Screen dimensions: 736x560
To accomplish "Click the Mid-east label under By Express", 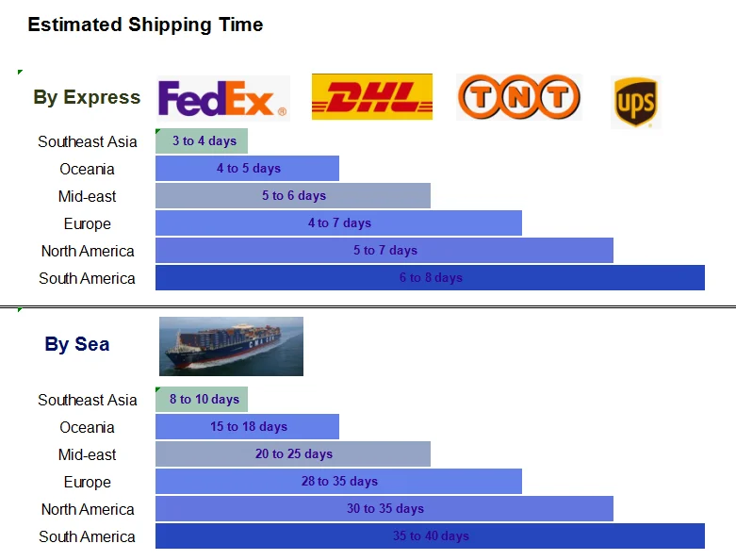I will [x=87, y=196].
